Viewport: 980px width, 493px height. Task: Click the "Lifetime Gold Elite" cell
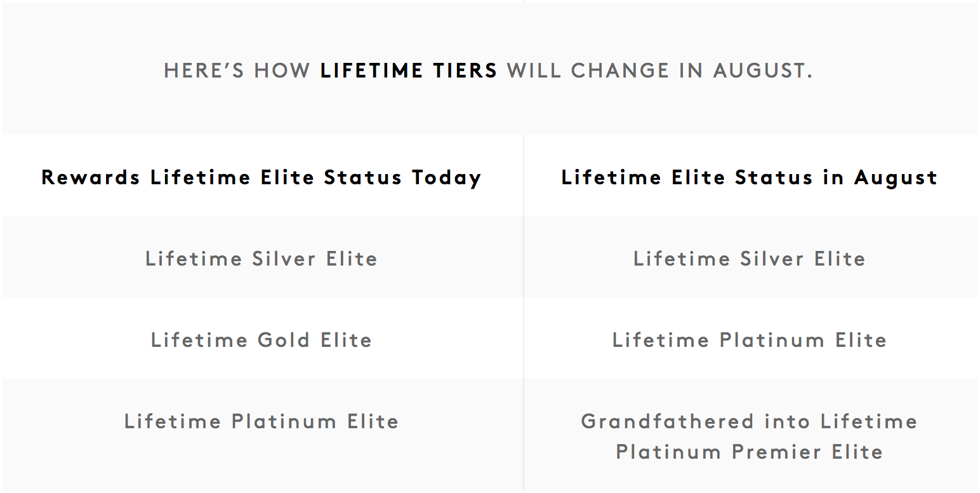point(262,340)
